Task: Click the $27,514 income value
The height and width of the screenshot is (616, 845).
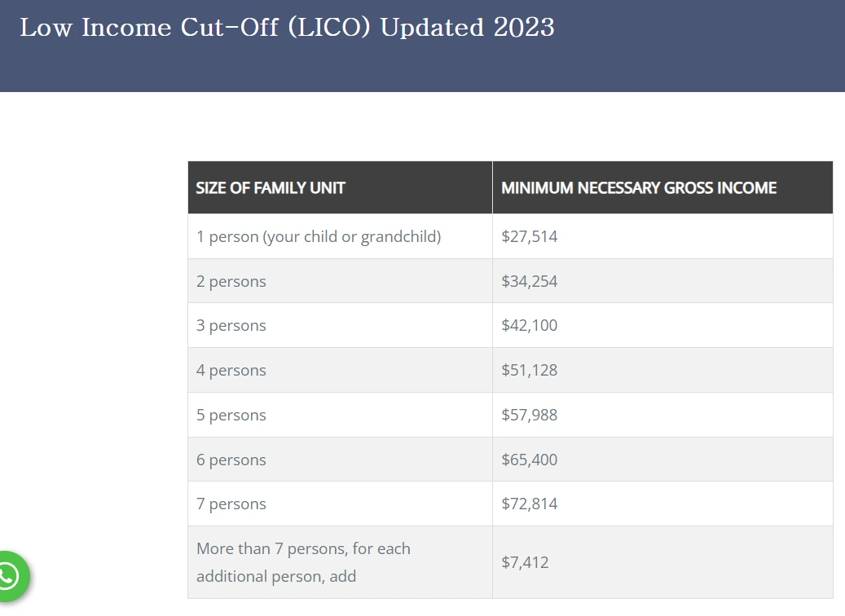Action: 529,236
